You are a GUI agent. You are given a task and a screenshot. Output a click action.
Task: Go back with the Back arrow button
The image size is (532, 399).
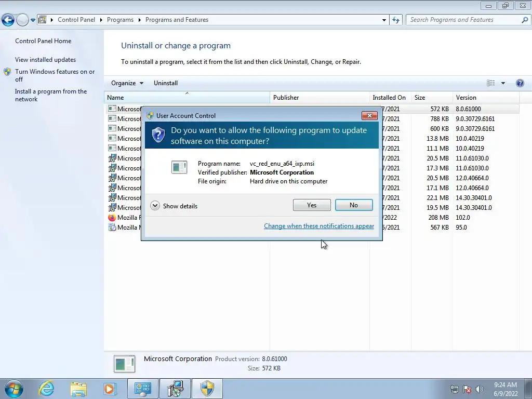click(x=8, y=20)
